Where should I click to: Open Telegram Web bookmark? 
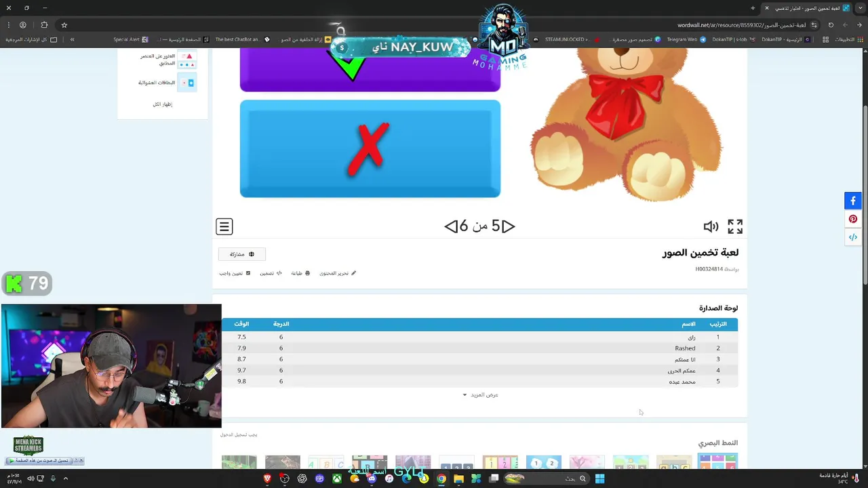click(x=686, y=39)
